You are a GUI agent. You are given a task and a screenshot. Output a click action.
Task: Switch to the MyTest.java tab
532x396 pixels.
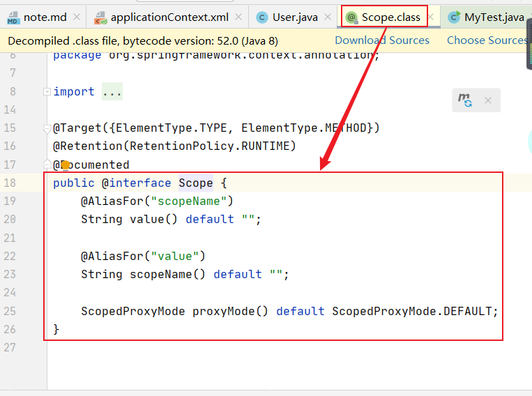click(494, 17)
